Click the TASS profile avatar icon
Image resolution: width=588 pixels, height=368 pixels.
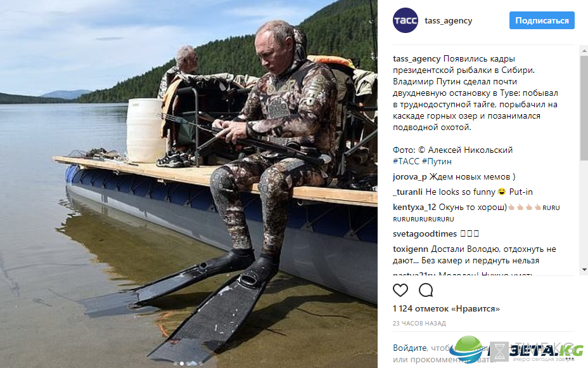coord(405,20)
